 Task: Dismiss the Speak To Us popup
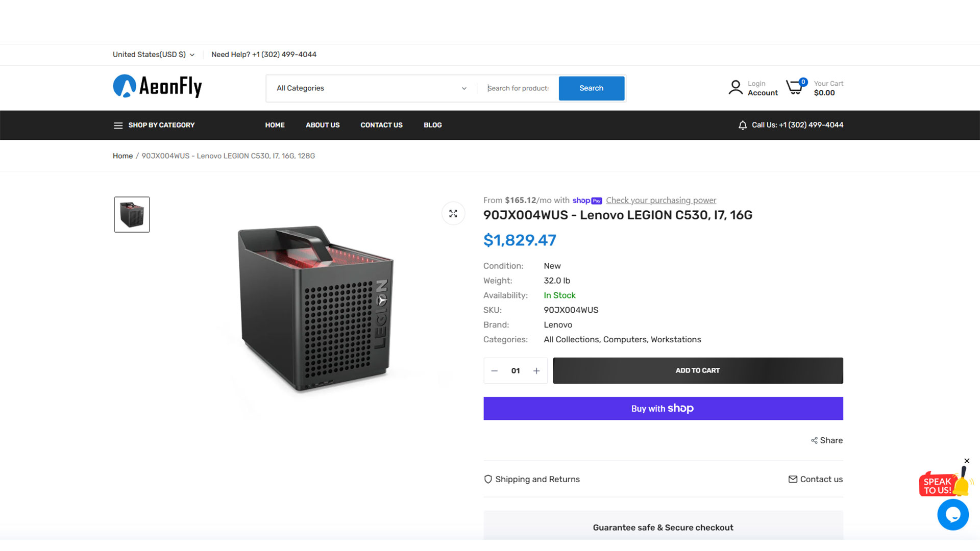pos(967,461)
